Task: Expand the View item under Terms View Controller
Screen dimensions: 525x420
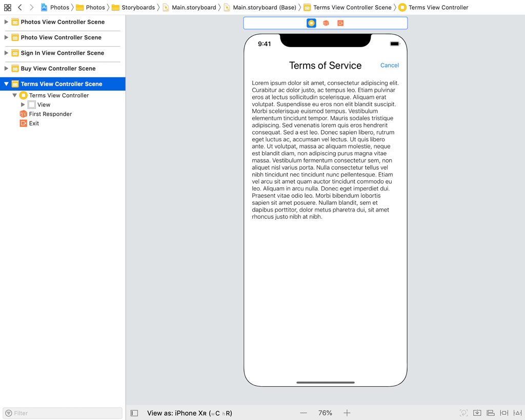Action: coord(23,104)
